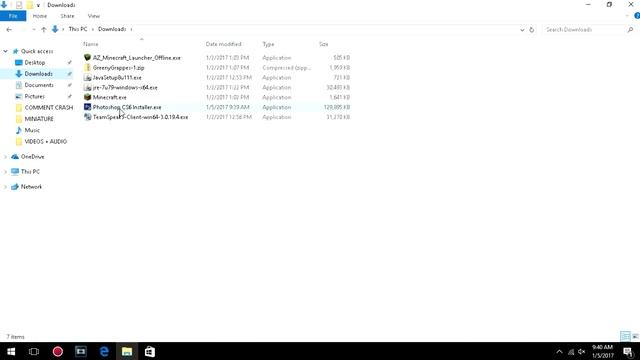Go up one folder level
This screenshot has height=360, width=640.
44,29
